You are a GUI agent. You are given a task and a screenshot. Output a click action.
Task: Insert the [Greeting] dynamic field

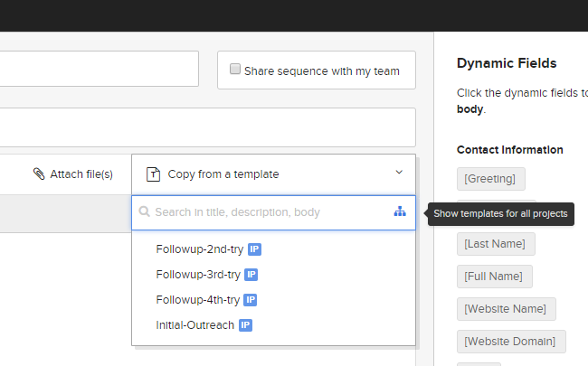tap(490, 179)
